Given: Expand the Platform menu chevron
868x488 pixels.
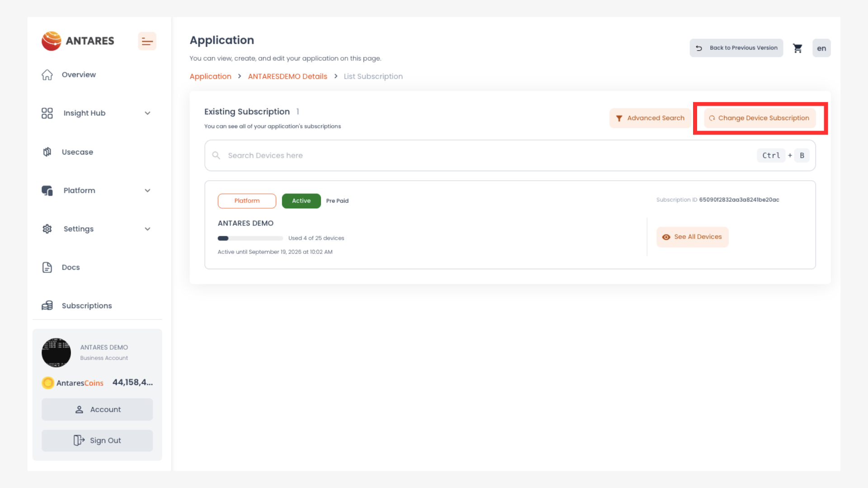Looking at the screenshot, I should [147, 191].
